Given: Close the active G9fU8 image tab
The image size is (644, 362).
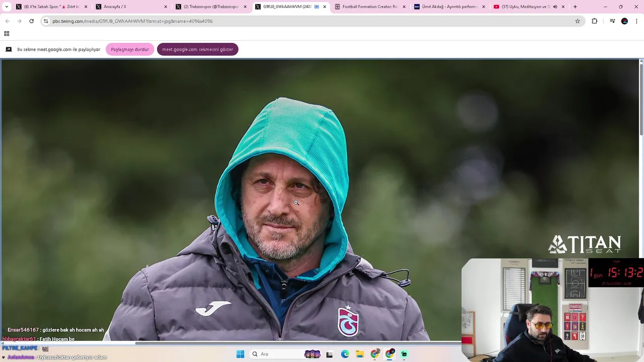Looking at the screenshot, I should (325, 7).
